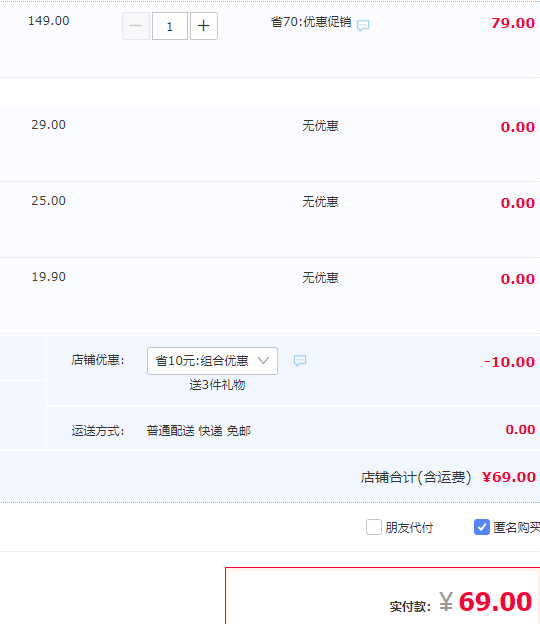
Task: Expand the 省10元:组合优惠 dropdown
Action: [x=212, y=361]
